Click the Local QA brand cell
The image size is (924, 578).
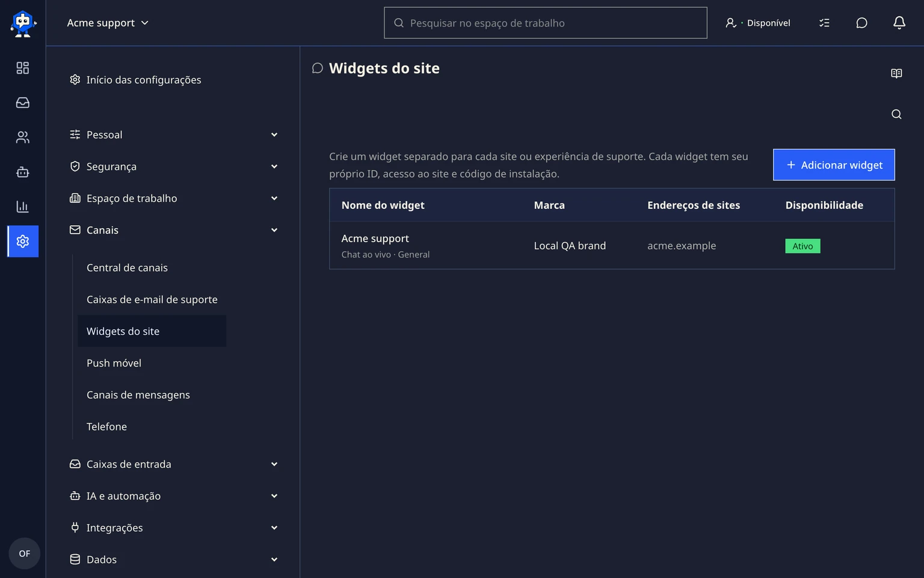[570, 246]
